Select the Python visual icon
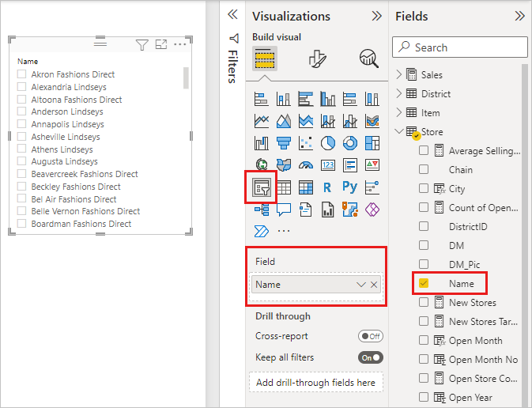 point(350,187)
